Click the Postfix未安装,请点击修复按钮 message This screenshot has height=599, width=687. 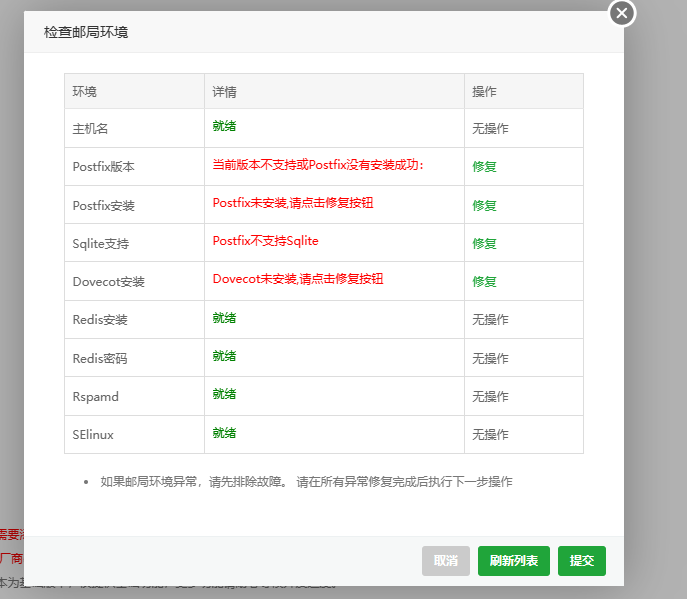click(293, 203)
